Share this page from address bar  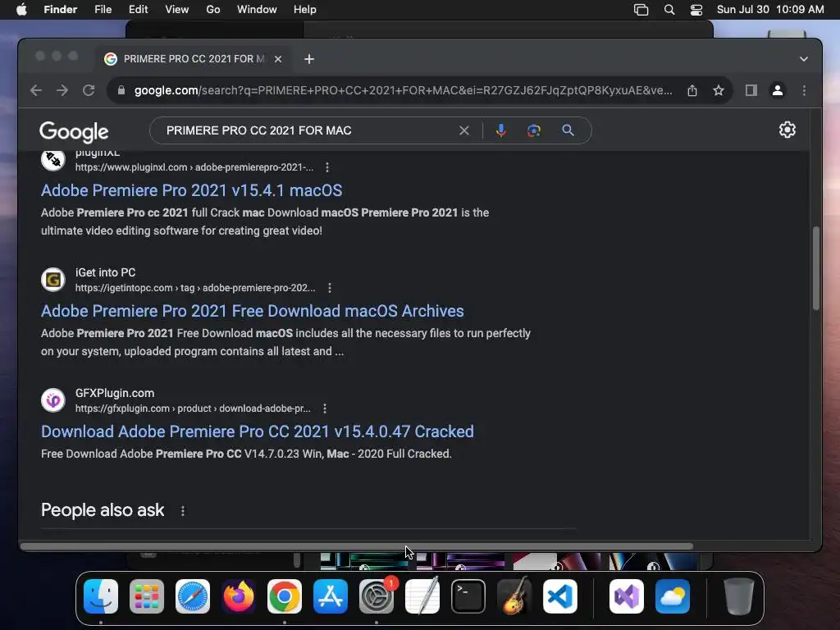(692, 90)
